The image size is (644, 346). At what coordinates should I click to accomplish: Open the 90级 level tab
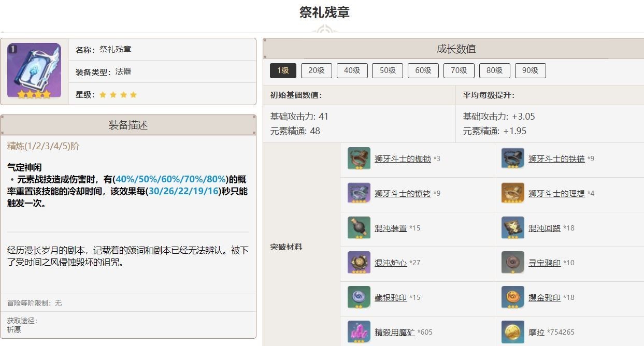(530, 70)
